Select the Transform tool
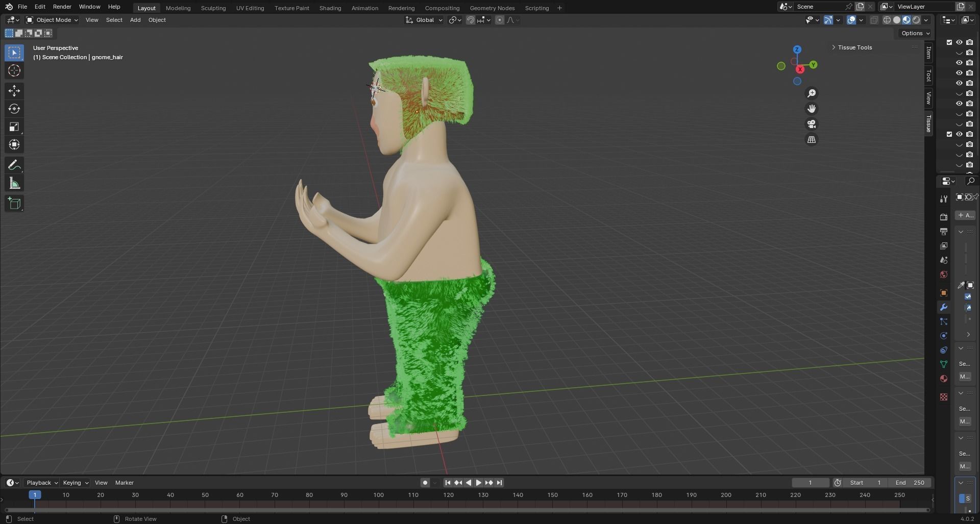The image size is (980, 524). click(14, 144)
